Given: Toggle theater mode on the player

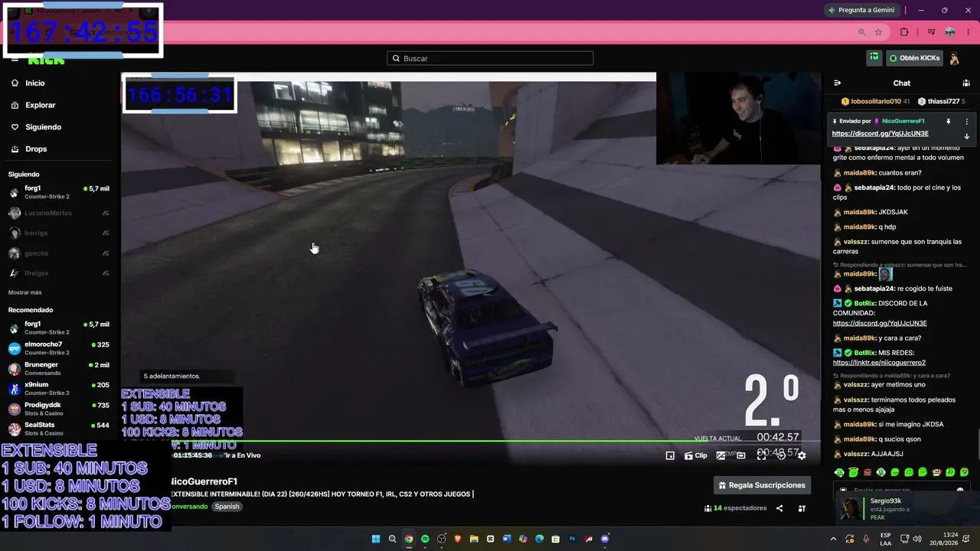Looking at the screenshot, I should click(741, 455).
